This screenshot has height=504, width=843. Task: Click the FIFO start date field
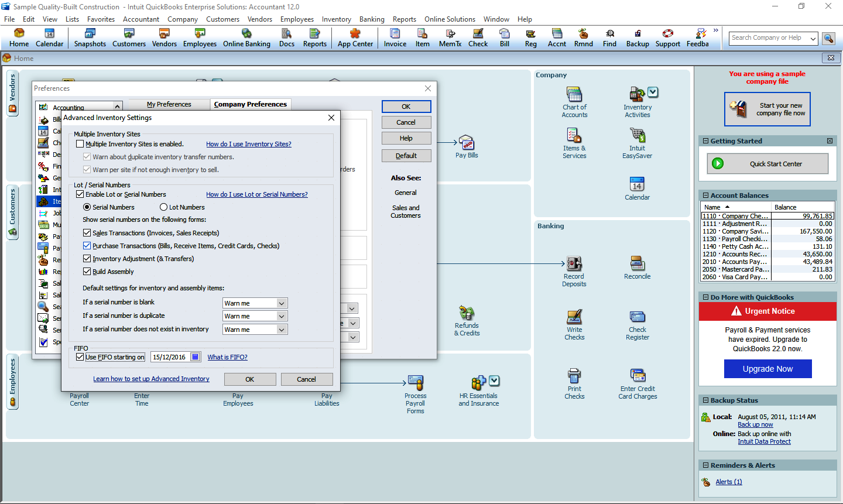click(x=170, y=357)
